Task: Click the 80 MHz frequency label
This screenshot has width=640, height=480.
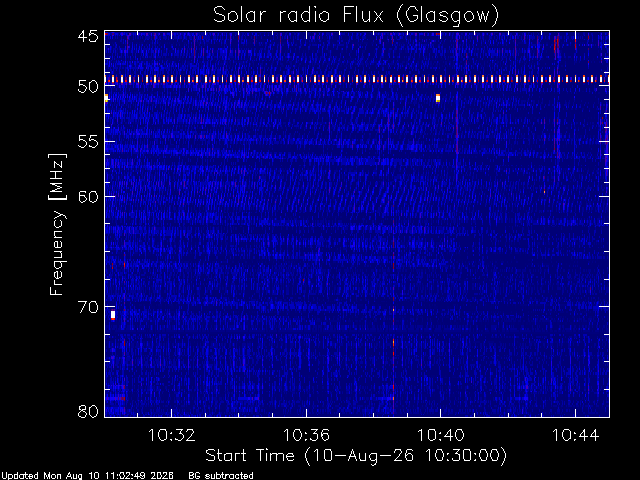Action: 88,411
